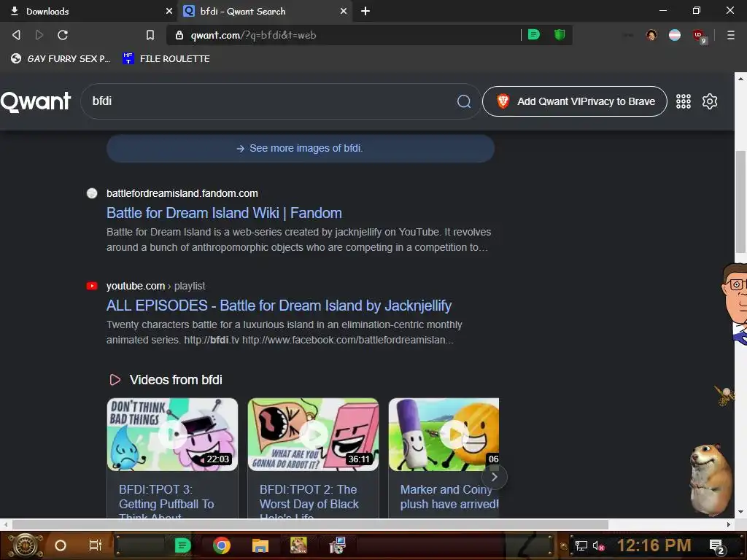This screenshot has height=560, width=747.
Task: Select the bfdi - Qwant Search tab
Action: coord(266,11)
